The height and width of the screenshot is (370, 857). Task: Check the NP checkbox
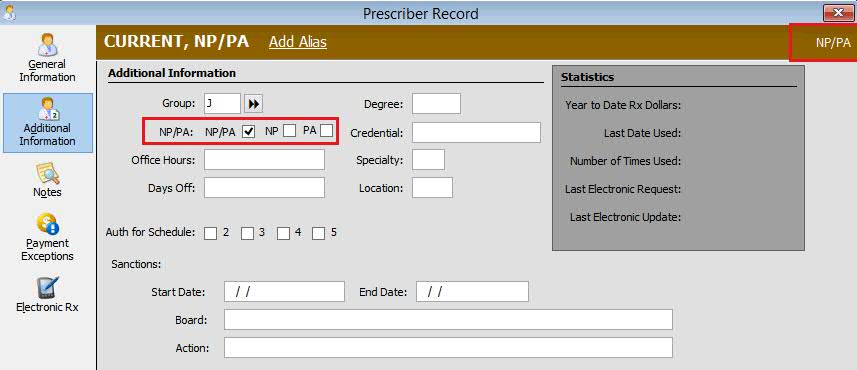(290, 131)
